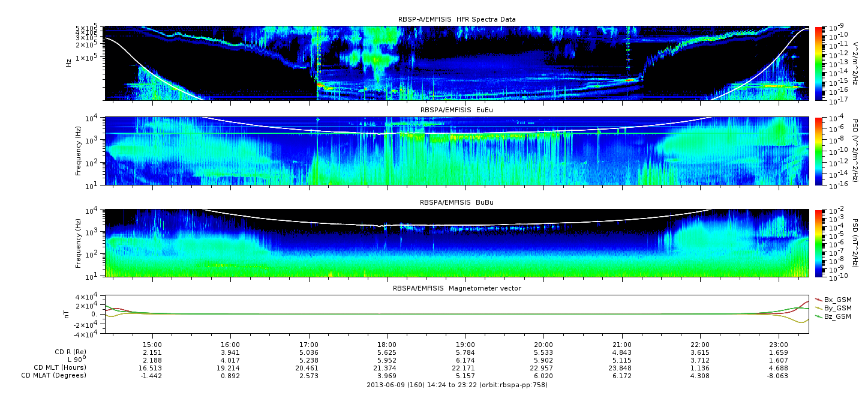Click the Hz y-axis label of HFR panel

[x=68, y=62]
